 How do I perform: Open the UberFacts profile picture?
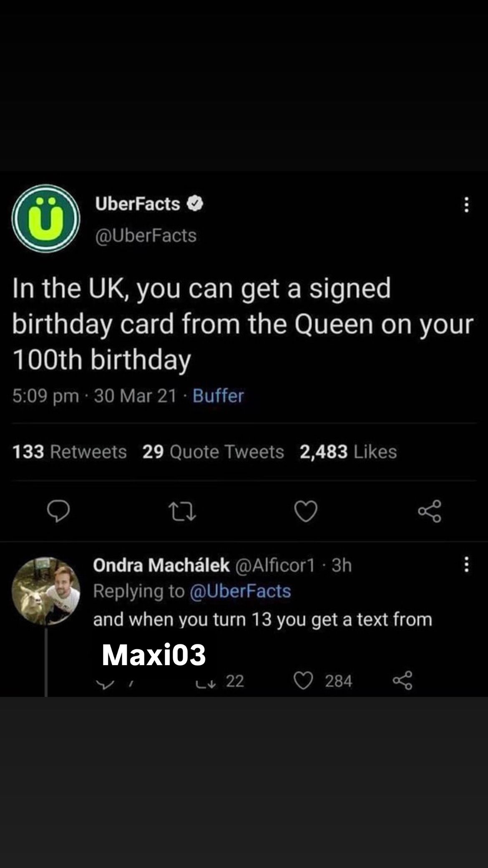click(46, 219)
